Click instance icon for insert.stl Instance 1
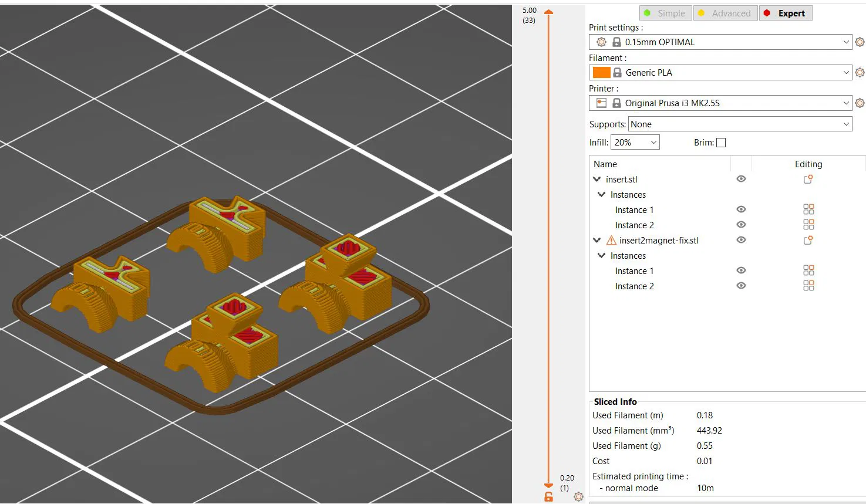The height and width of the screenshot is (504, 866). 808,209
